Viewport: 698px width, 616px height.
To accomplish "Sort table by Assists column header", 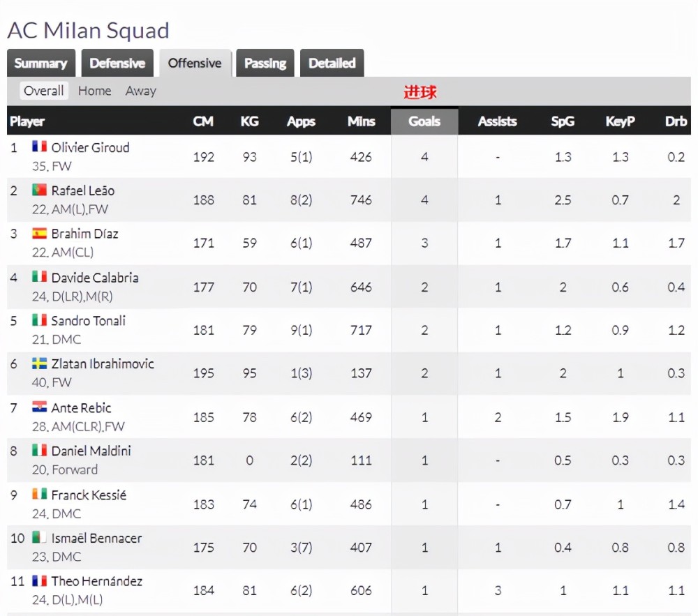I will 497,121.
